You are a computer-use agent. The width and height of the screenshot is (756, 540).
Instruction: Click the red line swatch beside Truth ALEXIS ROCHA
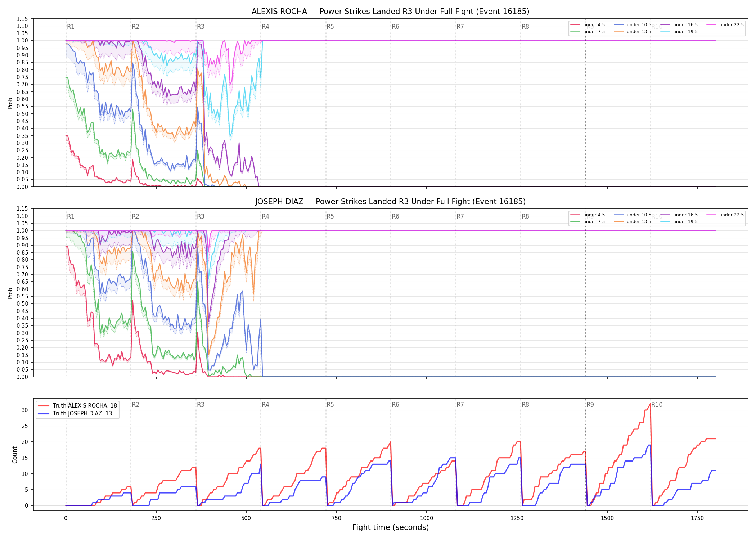pyautogui.click(x=44, y=406)
